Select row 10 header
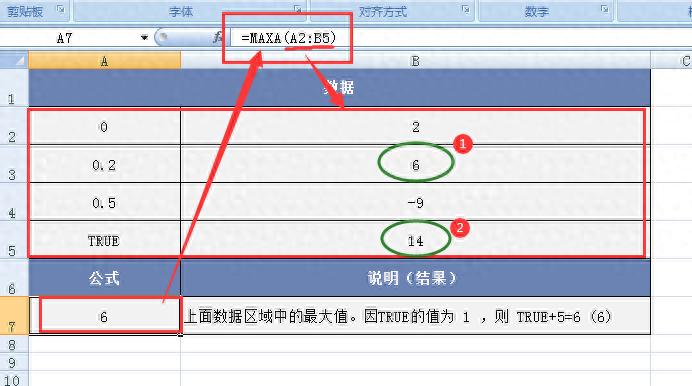This screenshot has width=692, height=386. (14, 379)
